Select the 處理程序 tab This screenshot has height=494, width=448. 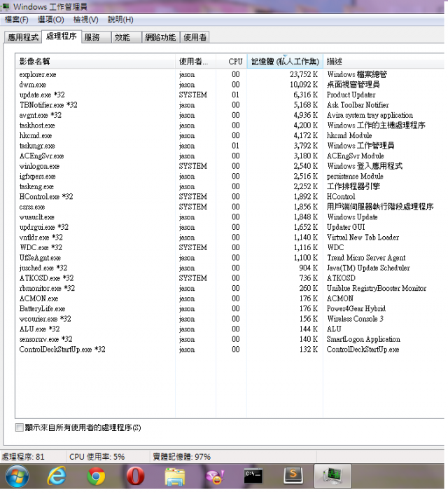pyautogui.click(x=62, y=36)
